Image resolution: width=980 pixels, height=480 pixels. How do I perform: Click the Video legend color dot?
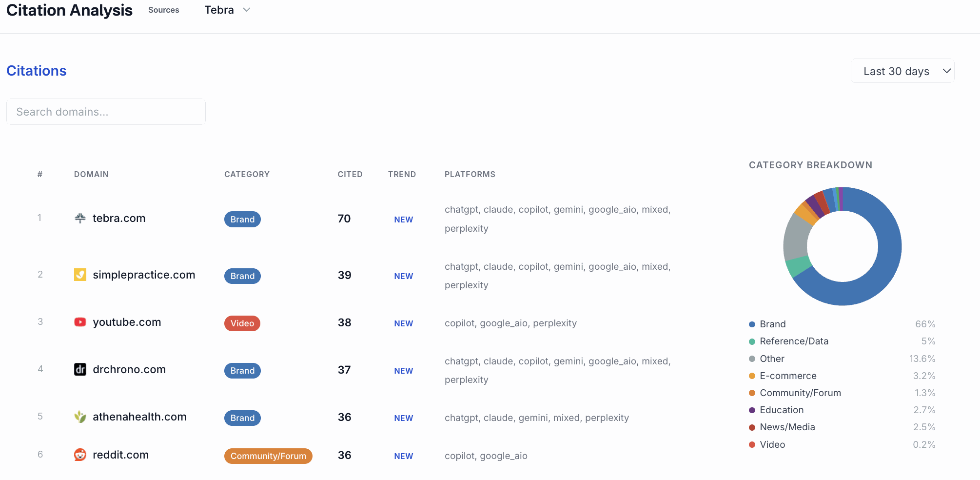(751, 444)
